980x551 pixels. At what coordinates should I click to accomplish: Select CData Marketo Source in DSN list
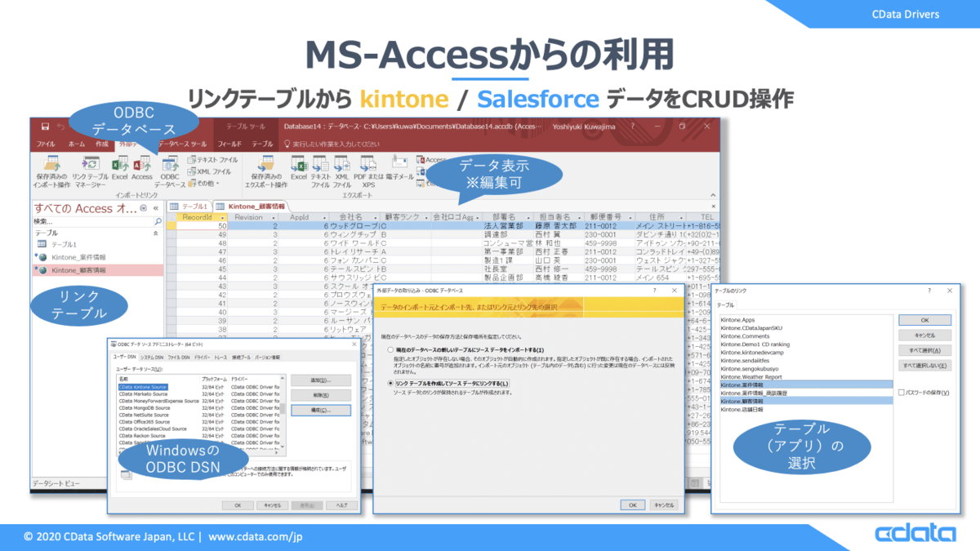click(x=143, y=394)
